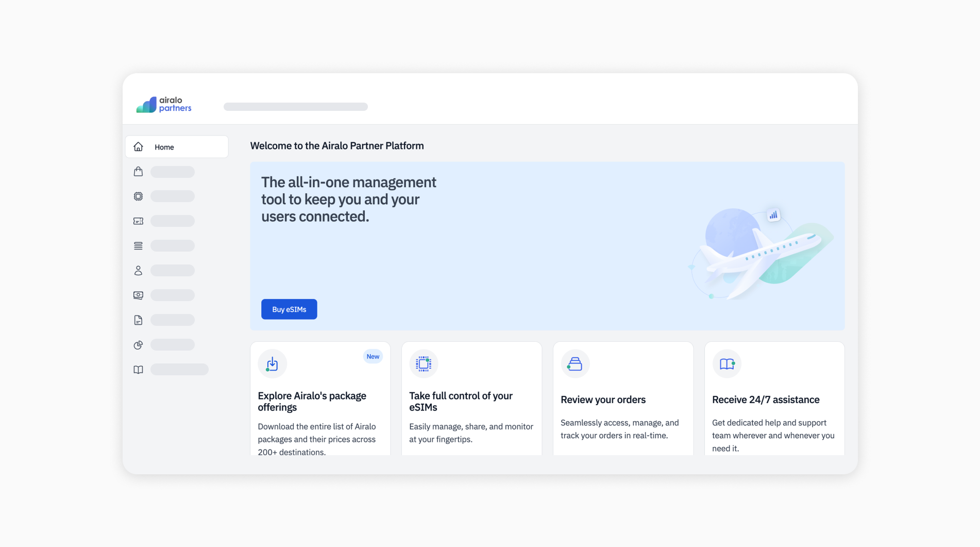The height and width of the screenshot is (547, 980).
Task: Click the open book icon on assistance card
Action: pyautogui.click(x=726, y=363)
